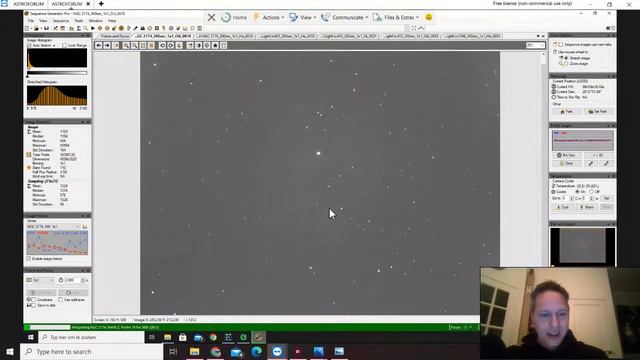The image size is (640, 360).
Task: Click the star icon in image toolbar
Action: pos(215,45)
